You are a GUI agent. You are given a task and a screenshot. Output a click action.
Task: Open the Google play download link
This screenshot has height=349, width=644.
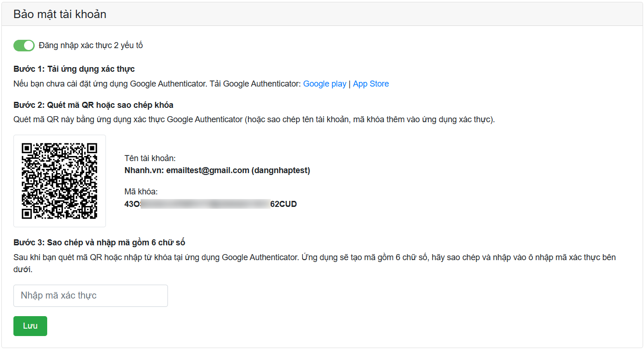tap(325, 84)
